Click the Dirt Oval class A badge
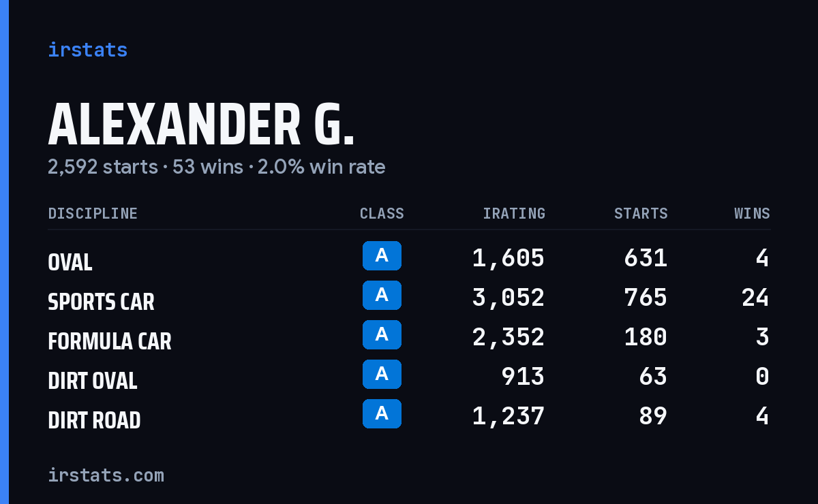This screenshot has width=818, height=504. tap(382, 375)
